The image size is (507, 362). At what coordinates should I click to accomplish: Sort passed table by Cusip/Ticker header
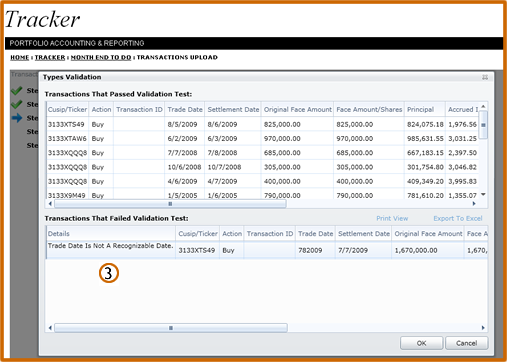[x=67, y=109]
